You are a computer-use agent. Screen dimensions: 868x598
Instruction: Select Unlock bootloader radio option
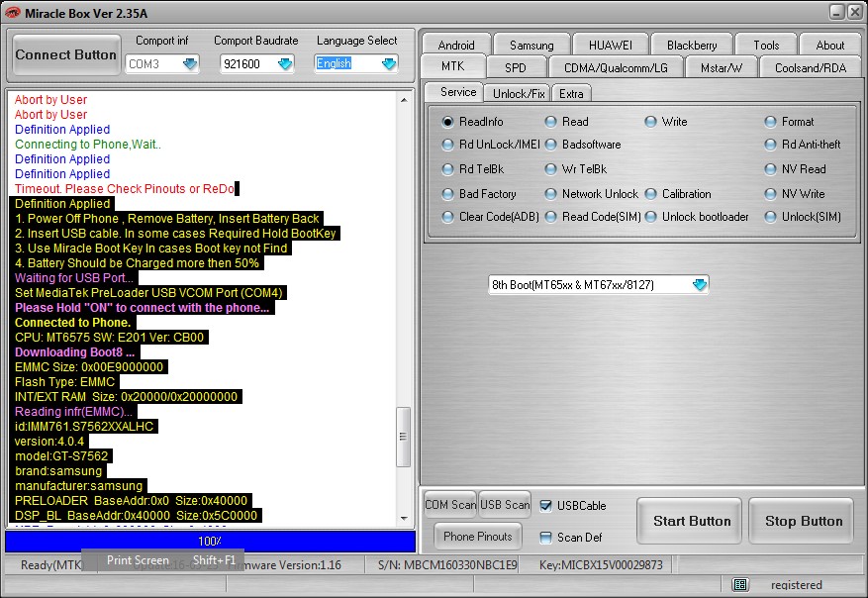651,217
